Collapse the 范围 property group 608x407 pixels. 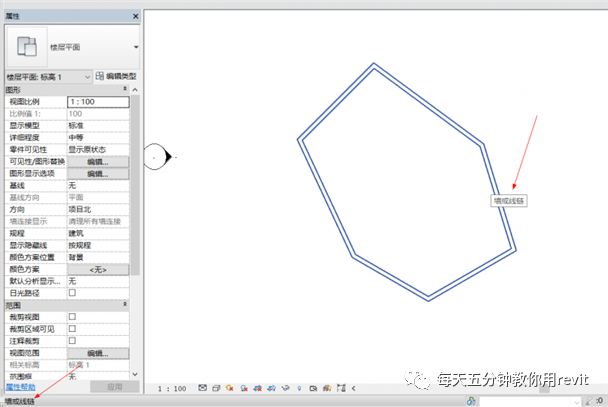pos(125,305)
